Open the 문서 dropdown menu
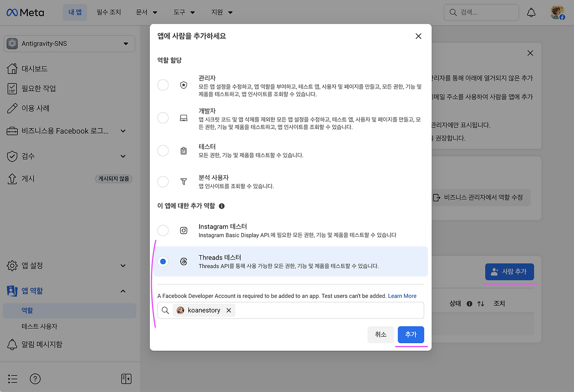Viewport: 574px width, 392px height. (x=147, y=13)
